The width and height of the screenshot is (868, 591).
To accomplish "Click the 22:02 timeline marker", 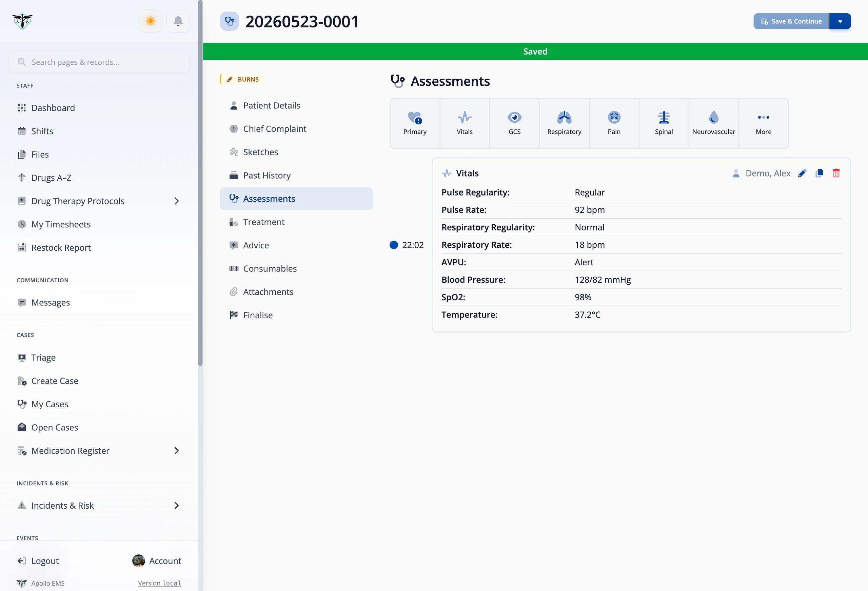I will (406, 245).
